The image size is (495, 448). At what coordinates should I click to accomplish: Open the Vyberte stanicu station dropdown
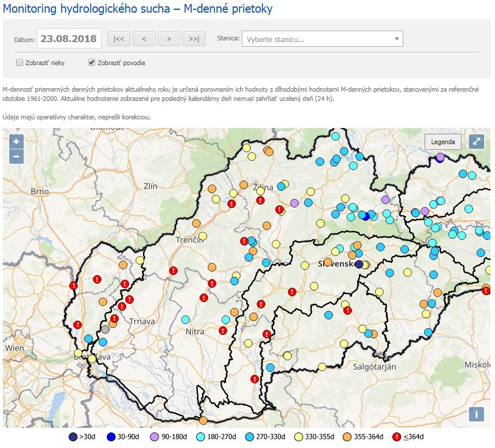pos(317,39)
